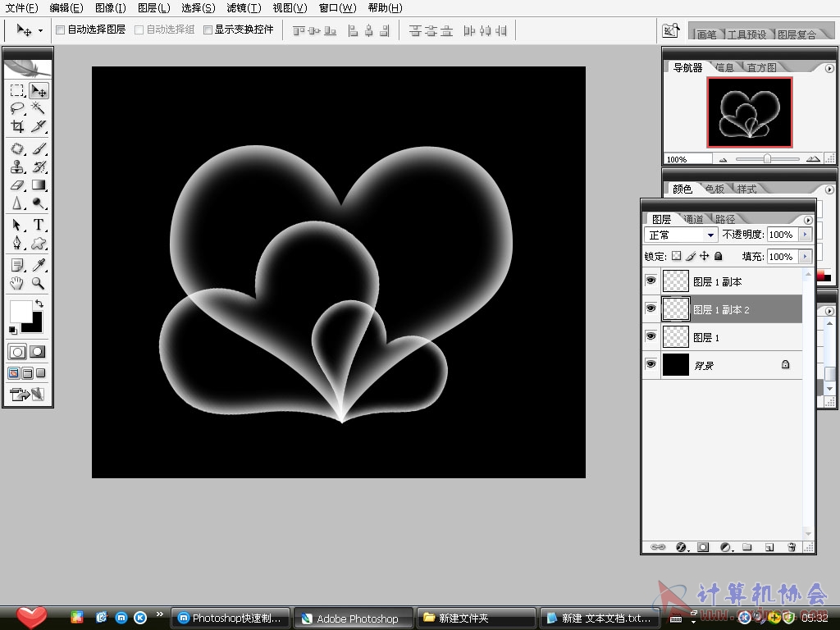Select the Rectangular Marquee tool
Image resolution: width=840 pixels, height=630 pixels.
17,90
